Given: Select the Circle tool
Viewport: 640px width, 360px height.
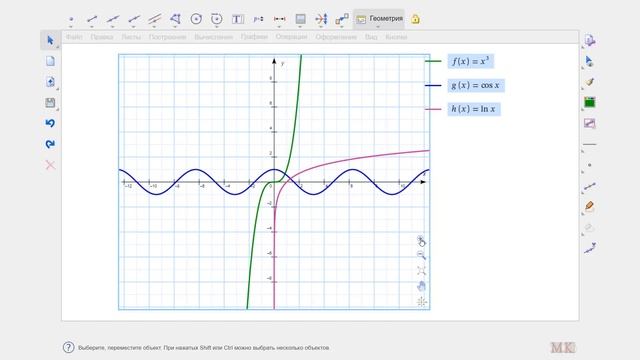Looking at the screenshot, I should point(196,19).
